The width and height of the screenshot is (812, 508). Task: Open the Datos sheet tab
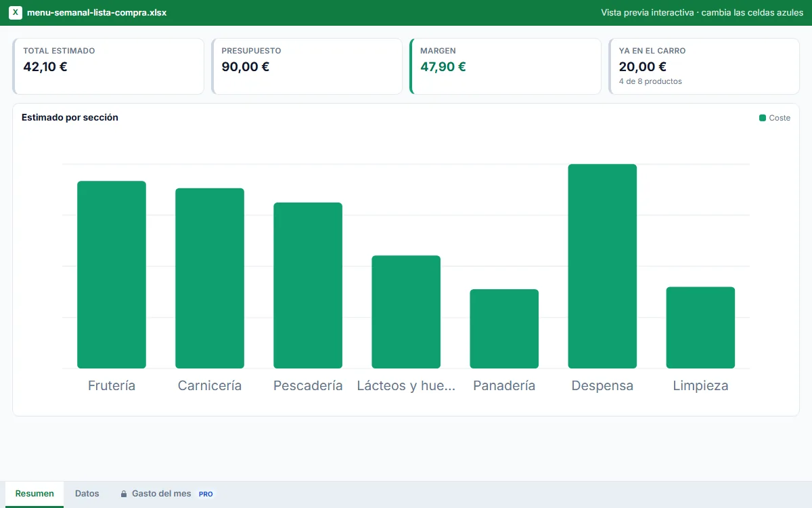pos(87,494)
